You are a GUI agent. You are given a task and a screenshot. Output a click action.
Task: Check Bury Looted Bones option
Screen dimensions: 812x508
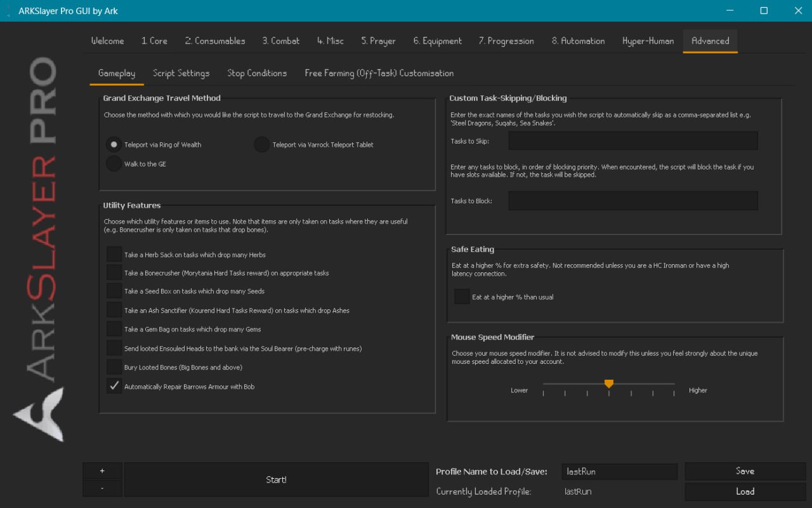click(x=114, y=368)
